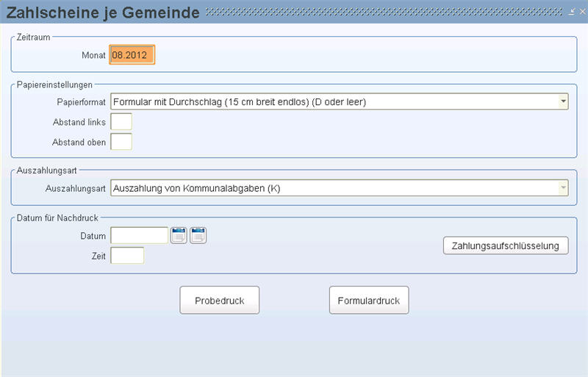Focus the Zeit text field
Screen dimensions: 588x377
point(127,256)
